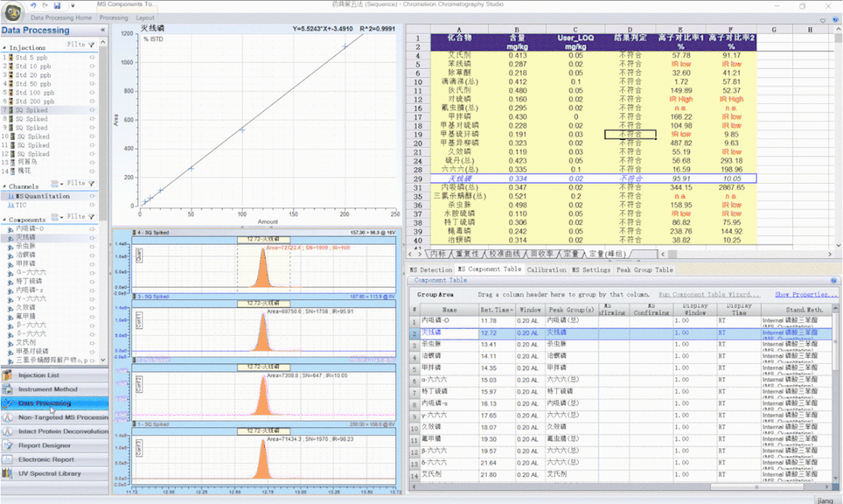Toggle pin for Std 5 ppb injection
Image resolution: width=843 pixels, height=504 pixels.
92,57
